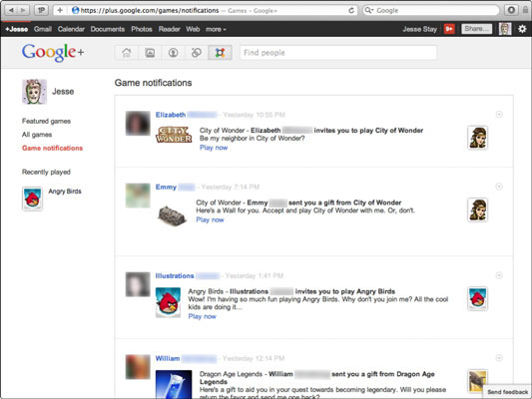
Task: Click the Dragon Age Legends potion image
Action: tap(174, 384)
